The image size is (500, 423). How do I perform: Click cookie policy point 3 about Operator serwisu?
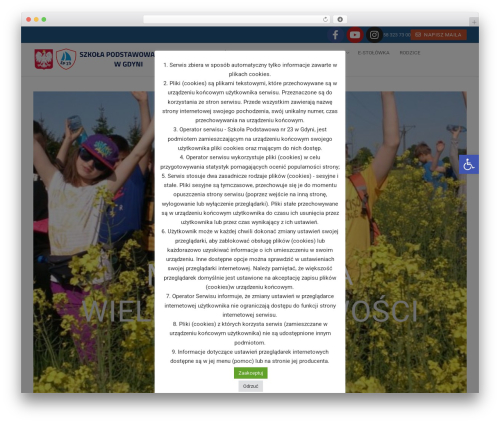[250, 139]
